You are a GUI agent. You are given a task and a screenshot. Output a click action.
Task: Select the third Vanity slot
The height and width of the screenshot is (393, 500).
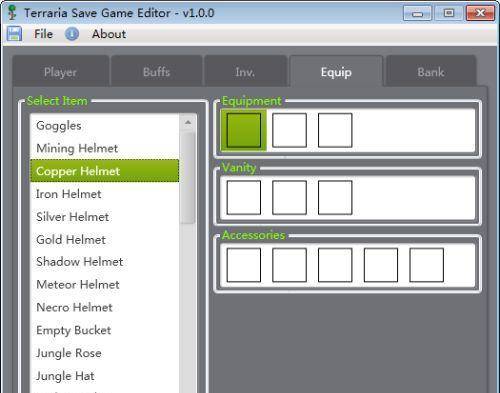point(335,198)
